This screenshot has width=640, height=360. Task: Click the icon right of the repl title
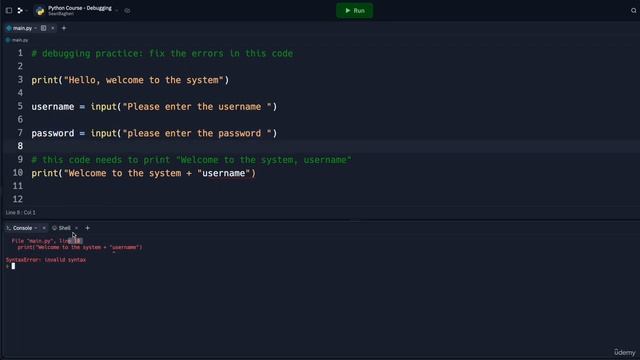(x=127, y=11)
